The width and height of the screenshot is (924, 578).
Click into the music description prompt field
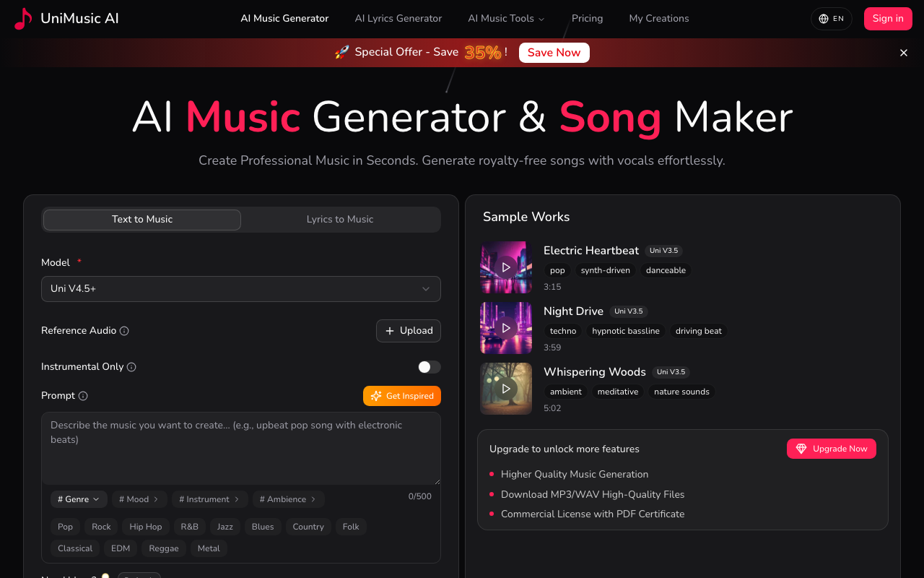tap(241, 449)
